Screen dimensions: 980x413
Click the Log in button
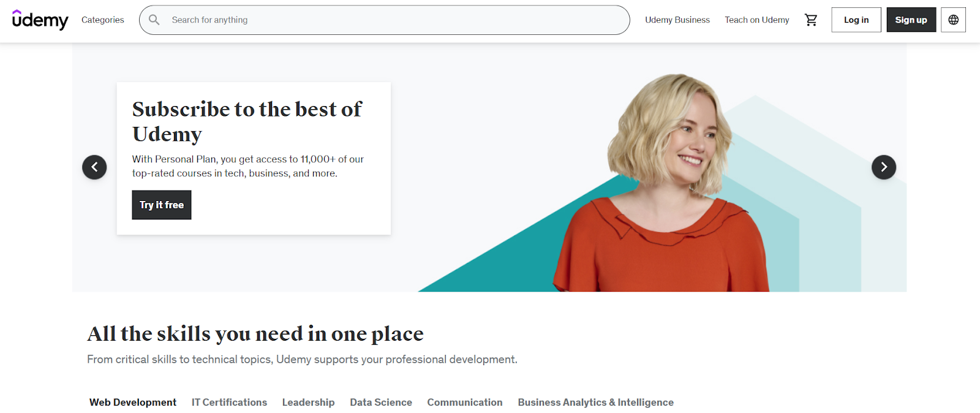[x=856, y=20]
